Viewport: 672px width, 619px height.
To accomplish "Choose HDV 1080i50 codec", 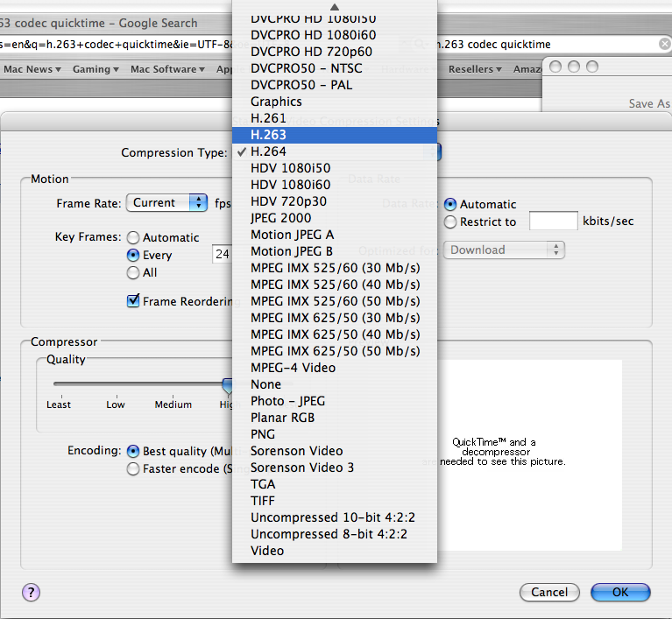I will pos(335,168).
